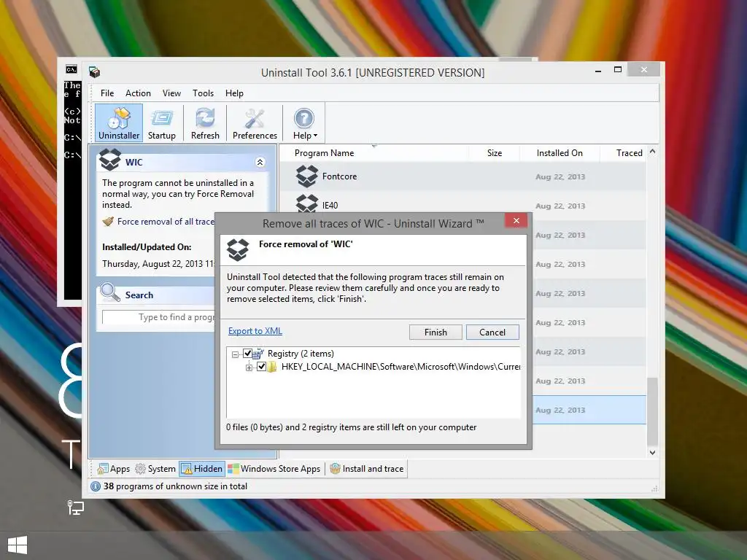Screen dimensions: 747x560
Task: Click the info icon in status bar
Action: pos(96,486)
